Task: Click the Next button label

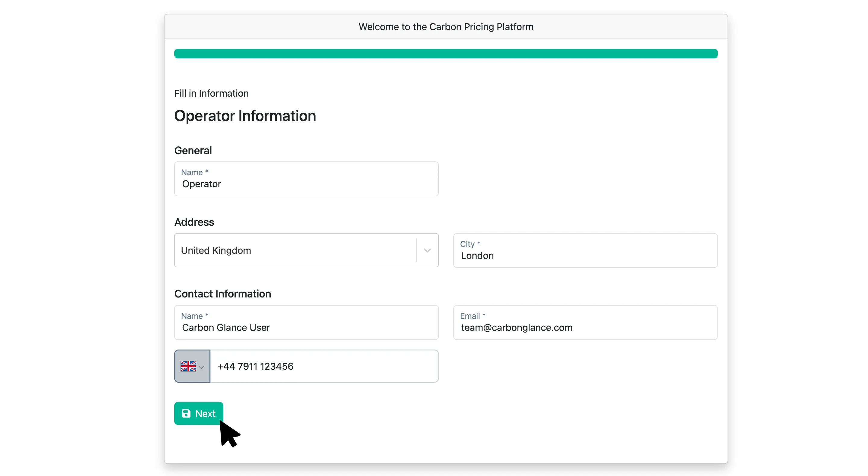Action: click(x=205, y=413)
